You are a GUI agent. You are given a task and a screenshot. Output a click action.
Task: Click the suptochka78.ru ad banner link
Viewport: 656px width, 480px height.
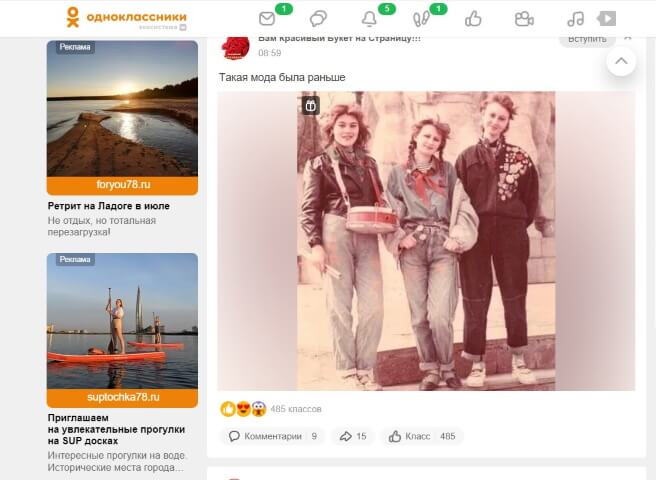(122, 398)
